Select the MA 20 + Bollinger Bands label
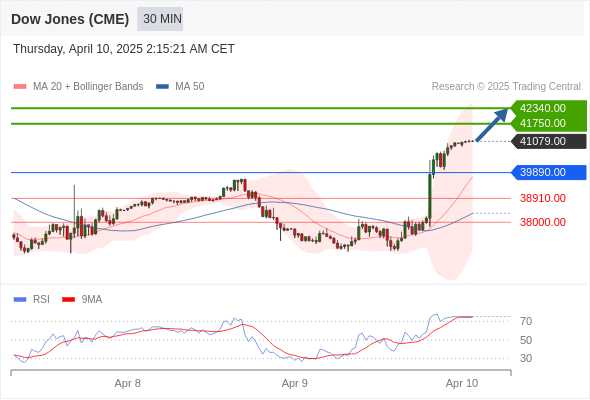590x400 pixels. (x=88, y=87)
